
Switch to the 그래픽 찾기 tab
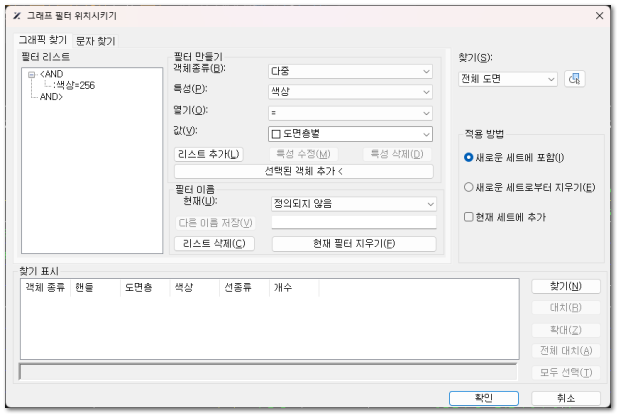(x=43, y=40)
